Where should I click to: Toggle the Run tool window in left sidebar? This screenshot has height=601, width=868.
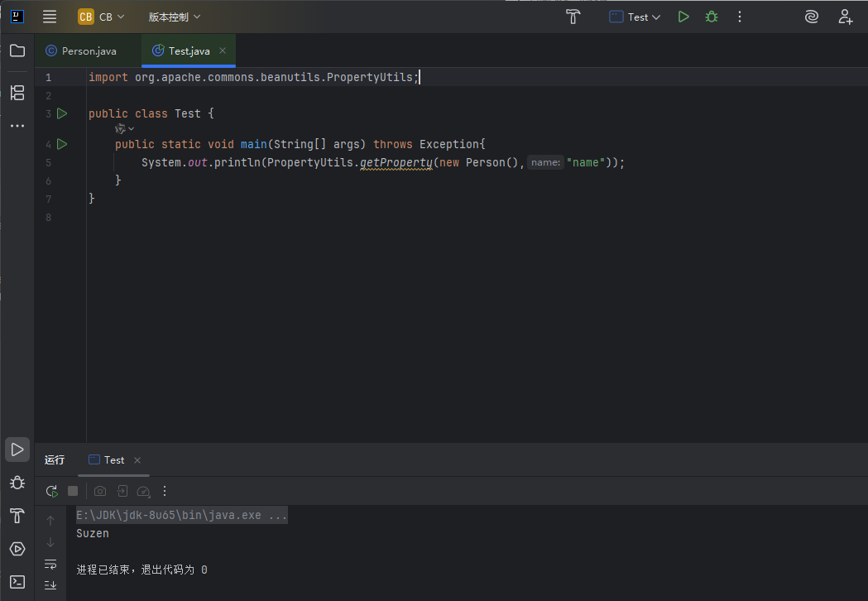point(17,450)
